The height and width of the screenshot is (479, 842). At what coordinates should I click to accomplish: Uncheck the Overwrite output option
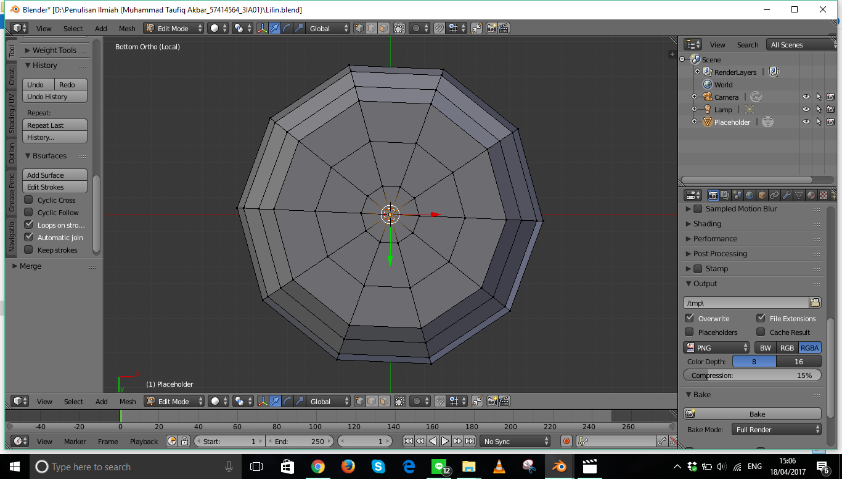click(690, 318)
